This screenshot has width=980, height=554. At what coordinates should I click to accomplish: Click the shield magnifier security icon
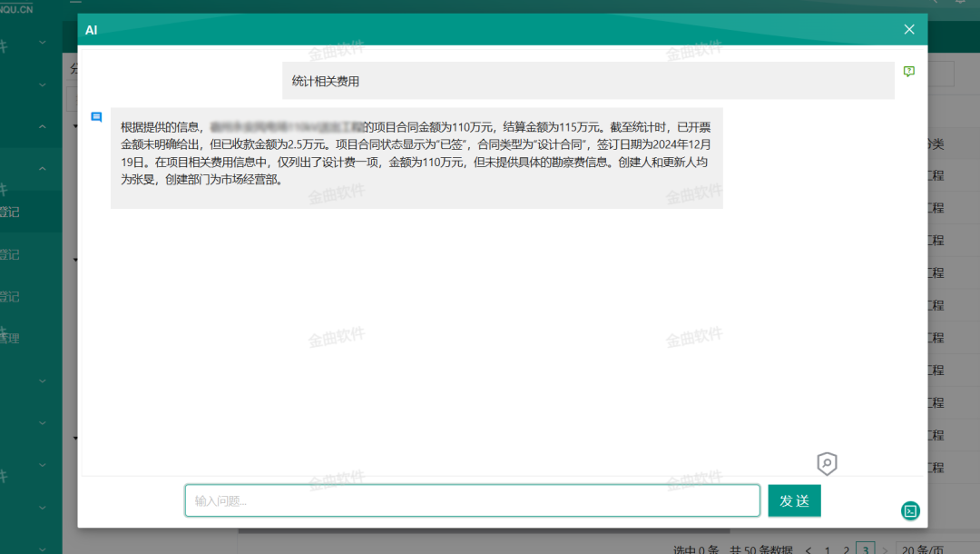click(827, 464)
